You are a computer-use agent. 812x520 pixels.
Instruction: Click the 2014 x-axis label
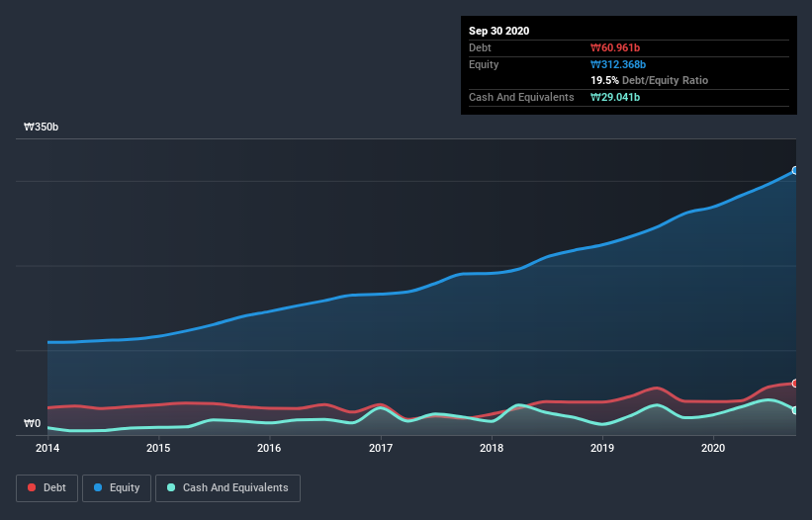47,448
